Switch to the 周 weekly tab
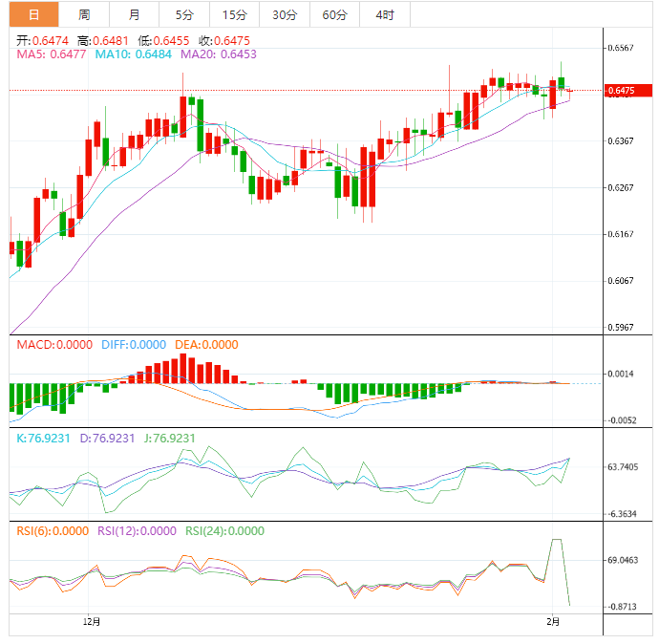This screenshot has height=644, width=659. click(x=84, y=14)
